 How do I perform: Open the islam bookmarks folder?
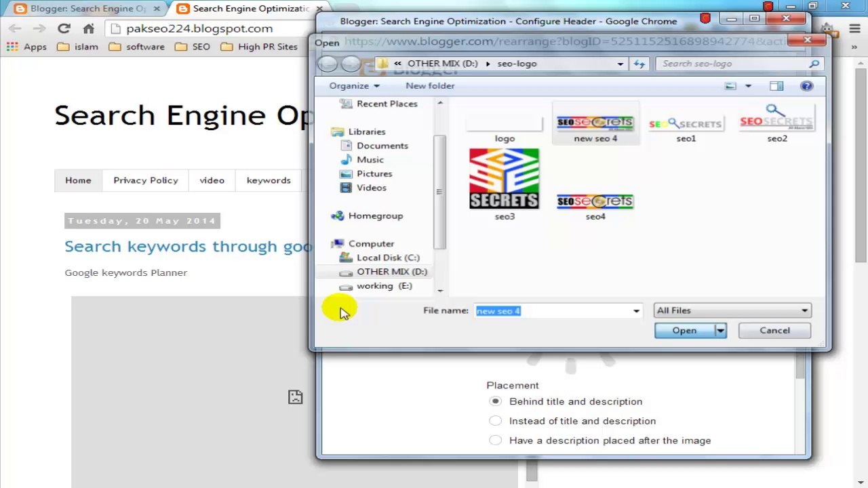point(78,47)
